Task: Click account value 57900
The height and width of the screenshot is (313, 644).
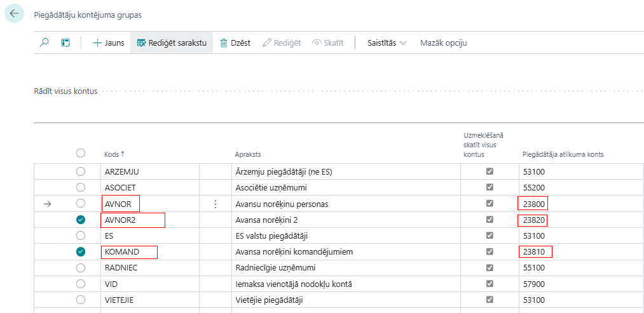Action: pos(534,284)
